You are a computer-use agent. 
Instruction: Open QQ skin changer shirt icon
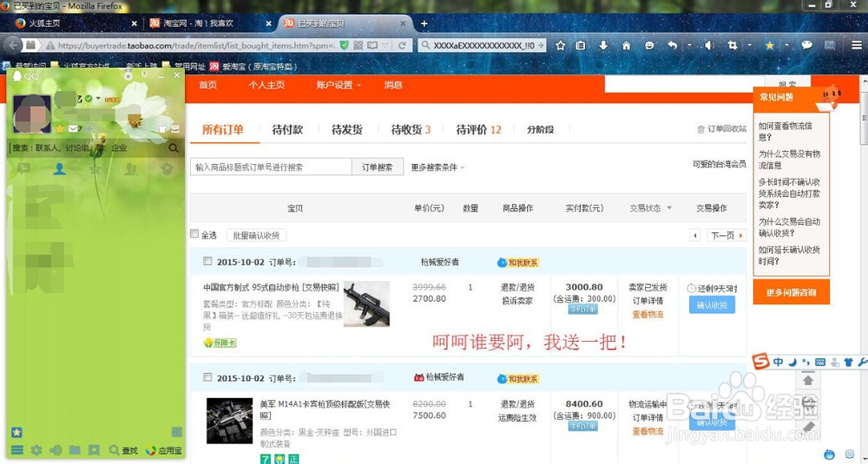click(x=161, y=129)
